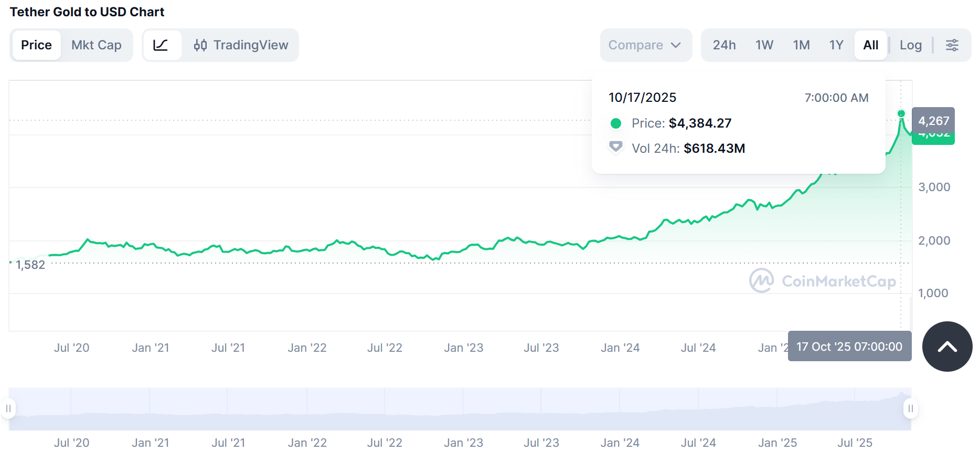Click the 4,267 current price label

coord(933,121)
